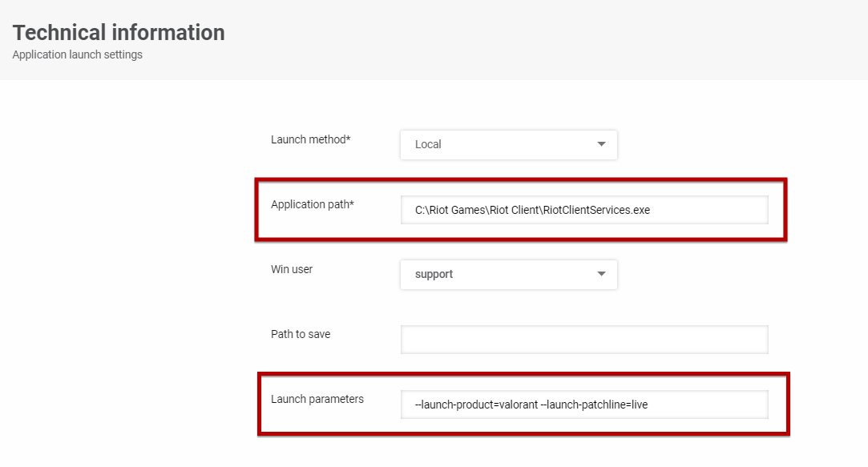Click the 'Path to save' label

point(301,334)
